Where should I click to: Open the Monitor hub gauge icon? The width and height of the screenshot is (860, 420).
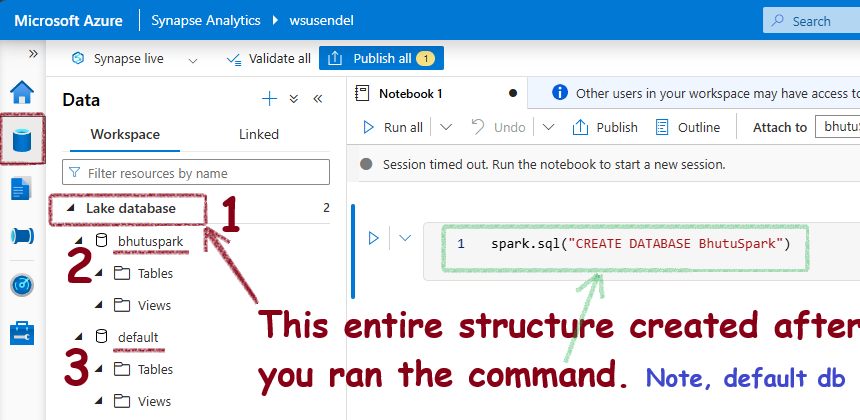22,285
